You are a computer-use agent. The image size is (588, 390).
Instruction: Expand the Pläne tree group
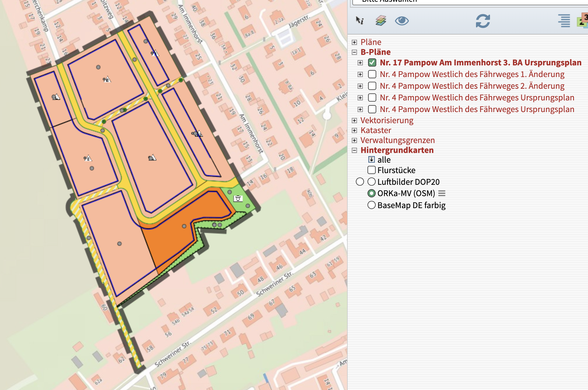(354, 42)
